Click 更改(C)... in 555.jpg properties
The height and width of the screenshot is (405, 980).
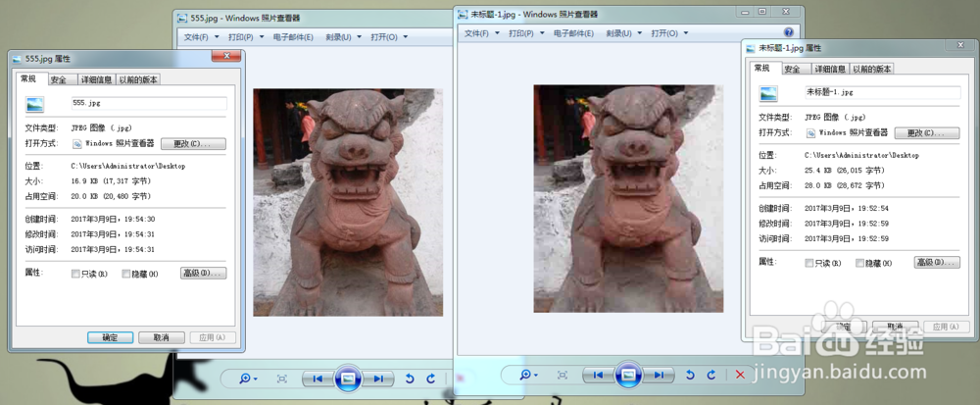(x=193, y=144)
